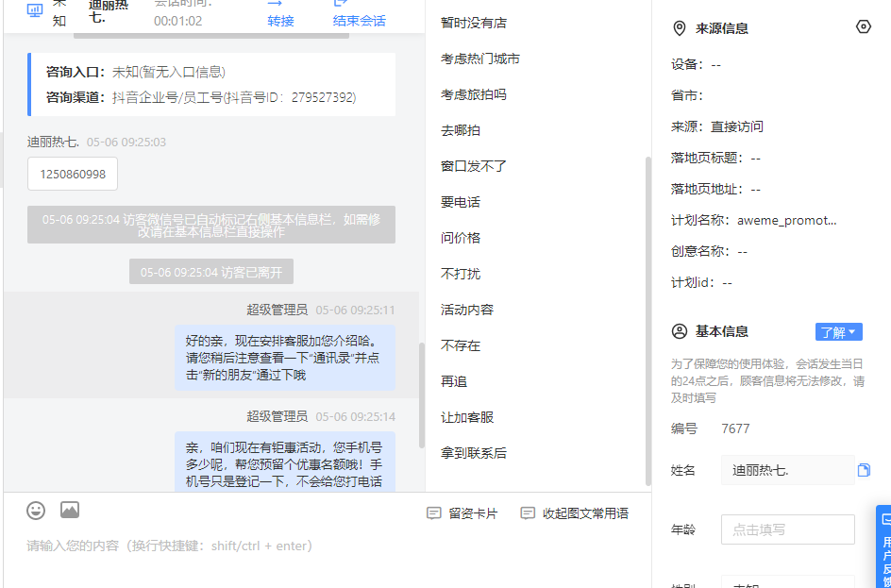This screenshot has width=891, height=588.
Task: Click the 设备：-- entry
Action: pos(696,64)
